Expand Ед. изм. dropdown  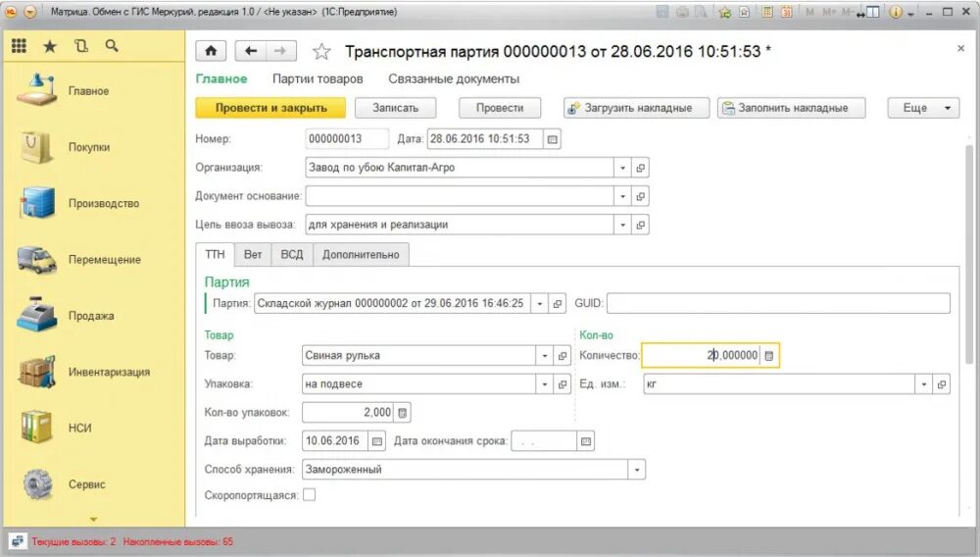coord(924,384)
